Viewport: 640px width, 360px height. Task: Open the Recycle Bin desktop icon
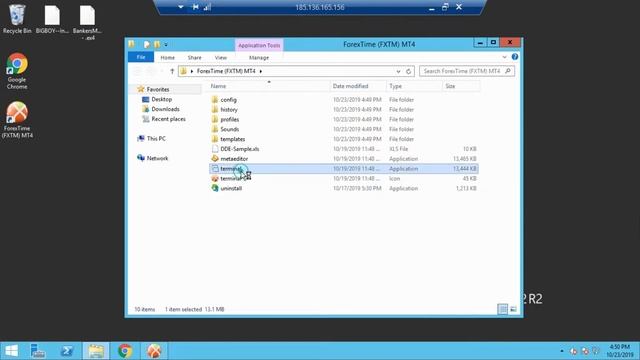17,19
